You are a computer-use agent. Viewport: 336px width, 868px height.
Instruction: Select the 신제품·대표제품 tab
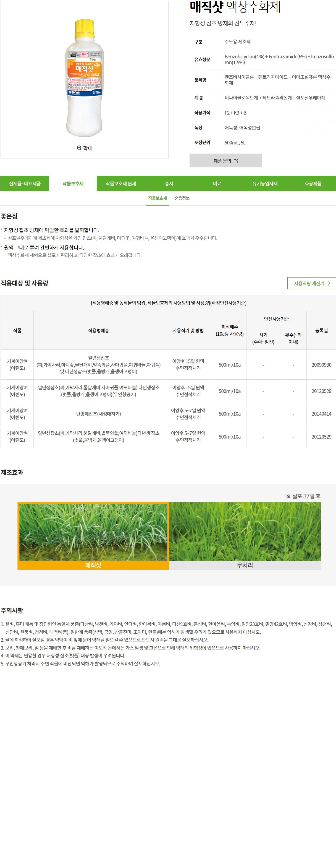tap(25, 183)
